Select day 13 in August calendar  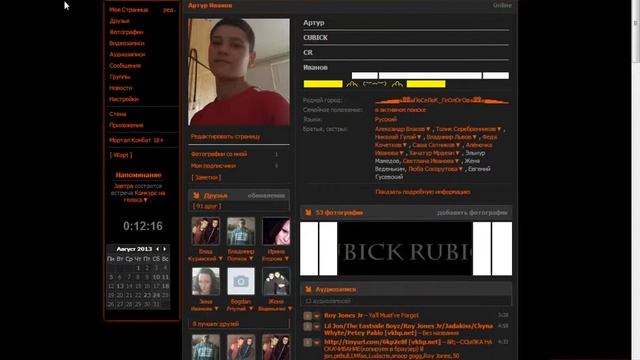(120, 286)
